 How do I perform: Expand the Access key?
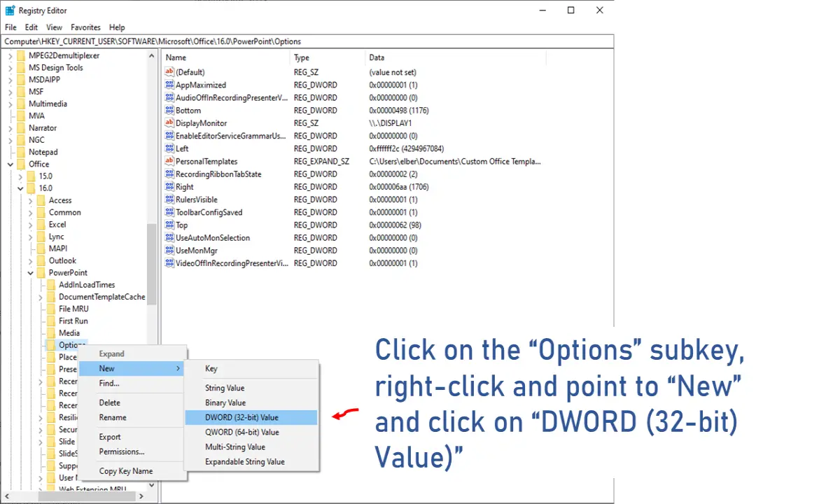point(31,200)
